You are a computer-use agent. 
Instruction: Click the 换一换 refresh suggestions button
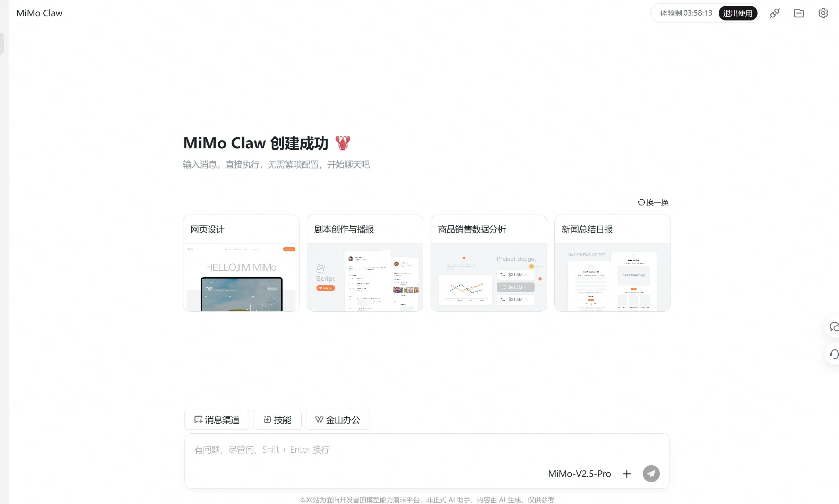click(653, 202)
